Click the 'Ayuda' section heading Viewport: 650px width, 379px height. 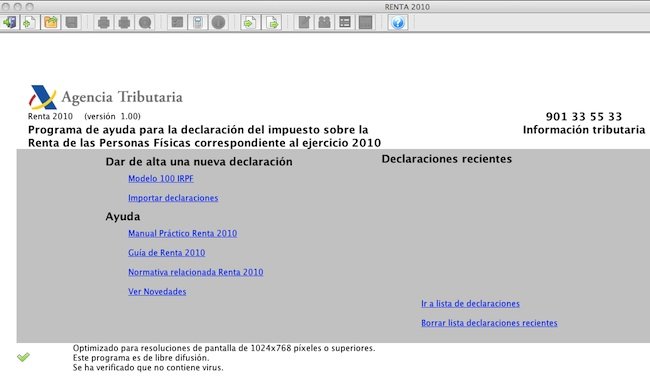(x=123, y=216)
